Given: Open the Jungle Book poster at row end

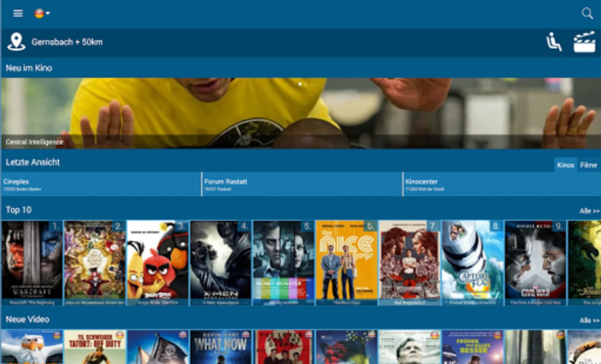Looking at the screenshot, I should pos(584,263).
